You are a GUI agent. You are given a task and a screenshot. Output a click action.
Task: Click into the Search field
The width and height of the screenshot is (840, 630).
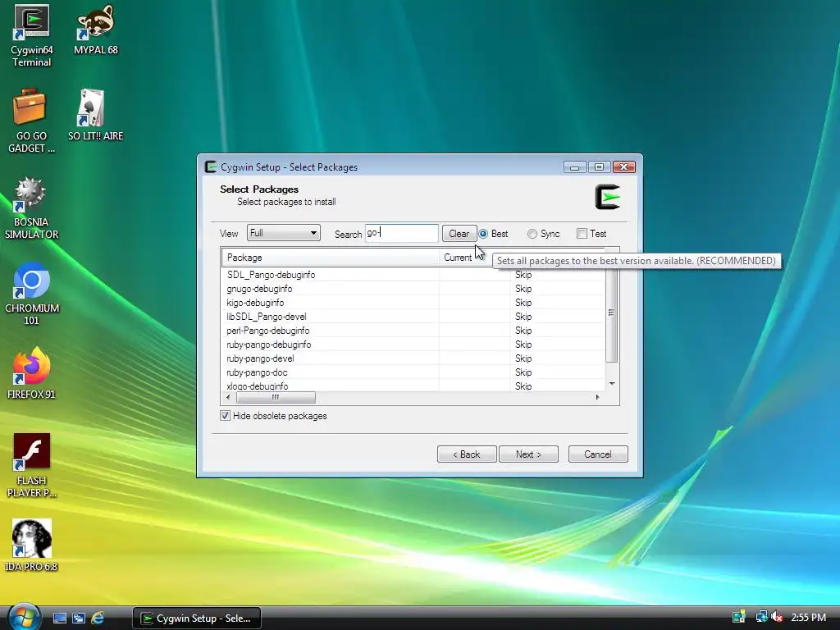click(402, 233)
